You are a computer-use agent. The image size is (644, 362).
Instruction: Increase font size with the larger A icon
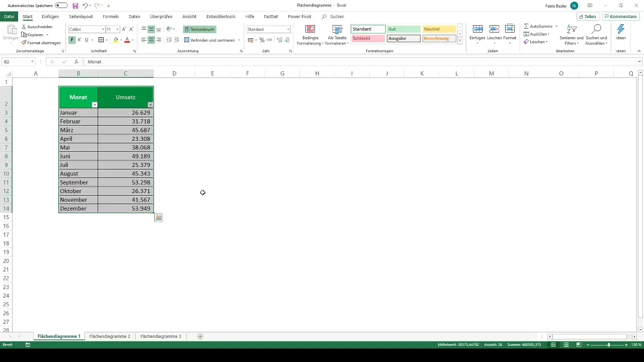(x=124, y=30)
